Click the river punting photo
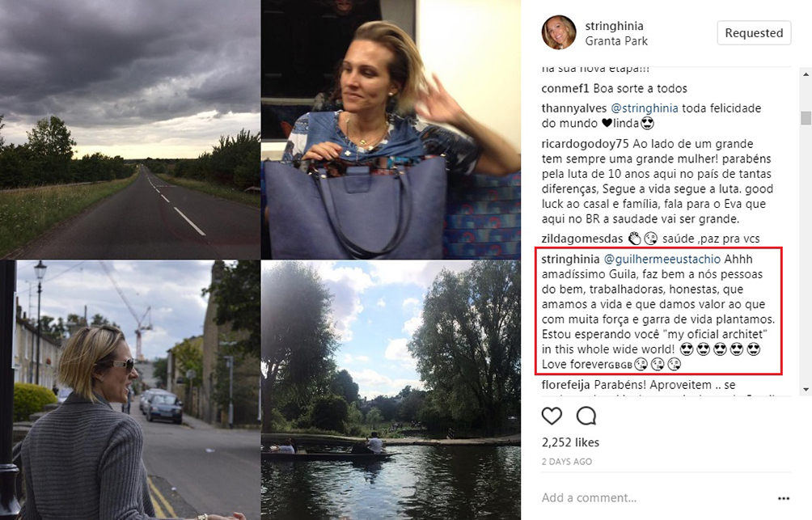812x520 pixels. click(x=391, y=390)
